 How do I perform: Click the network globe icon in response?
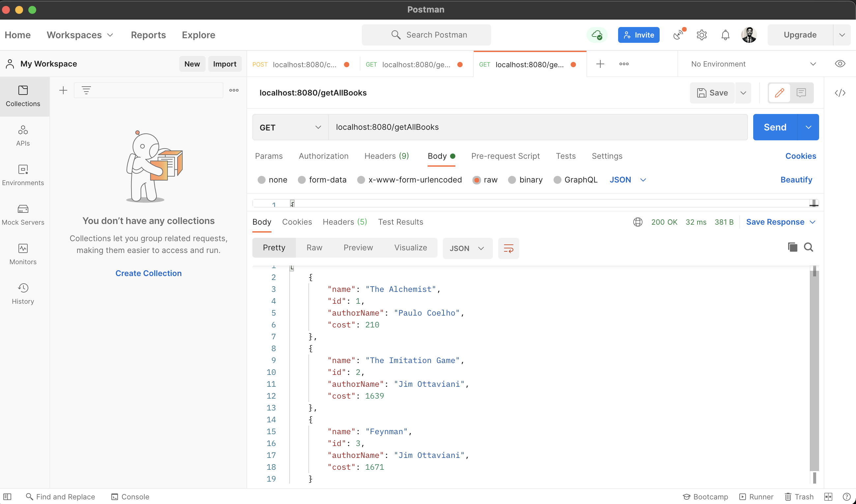pos(638,222)
